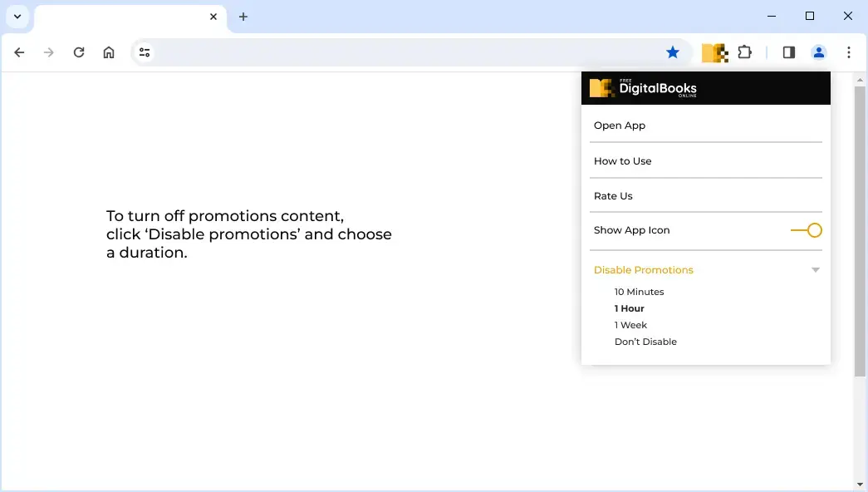
Task: Click the profile avatar icon
Action: pos(818,52)
